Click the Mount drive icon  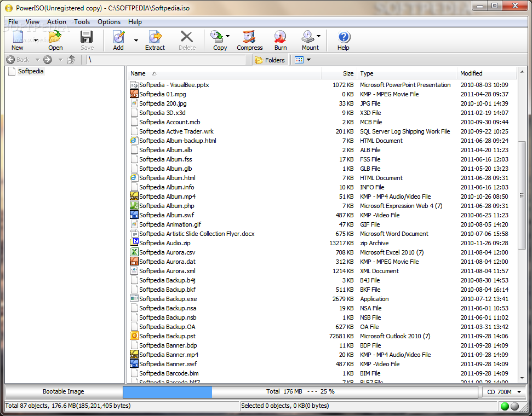click(x=308, y=36)
